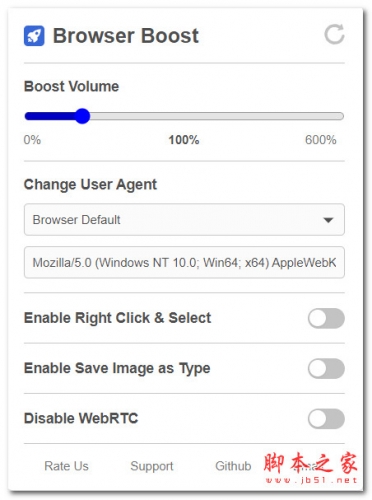Viewport: 372px width, 500px height.
Task: Expand the user agent dropdown arrow
Action: point(328,220)
